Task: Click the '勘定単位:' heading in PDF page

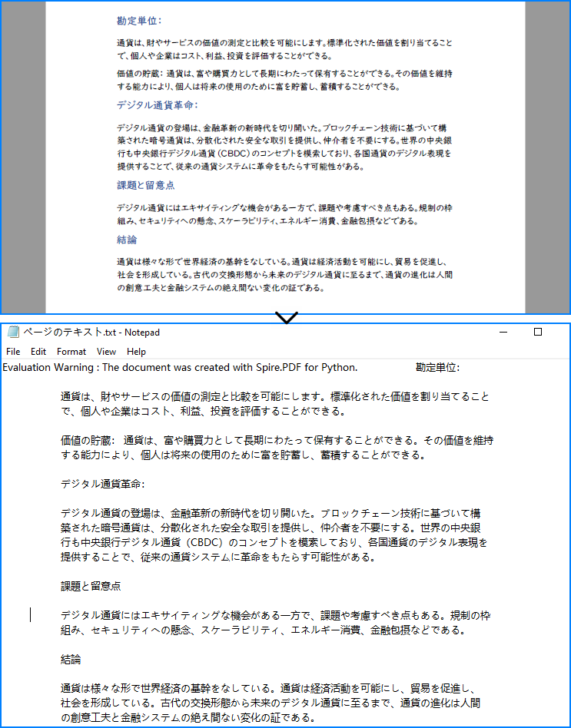Action: click(x=139, y=21)
